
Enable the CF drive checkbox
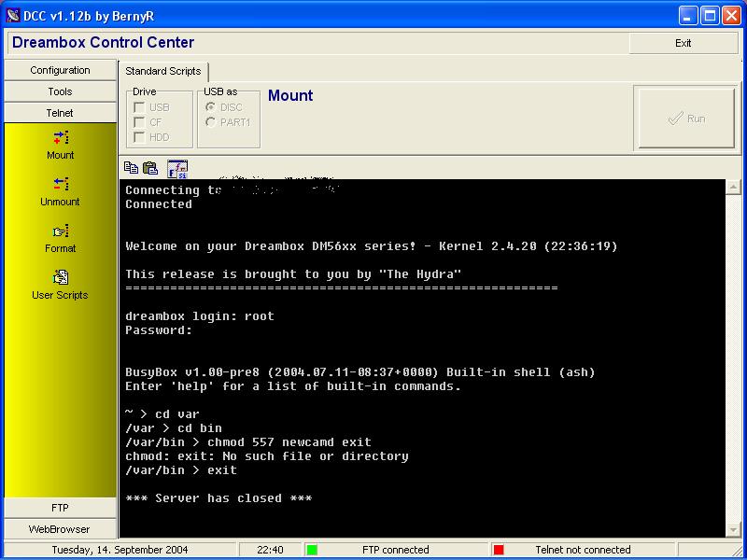click(x=139, y=122)
